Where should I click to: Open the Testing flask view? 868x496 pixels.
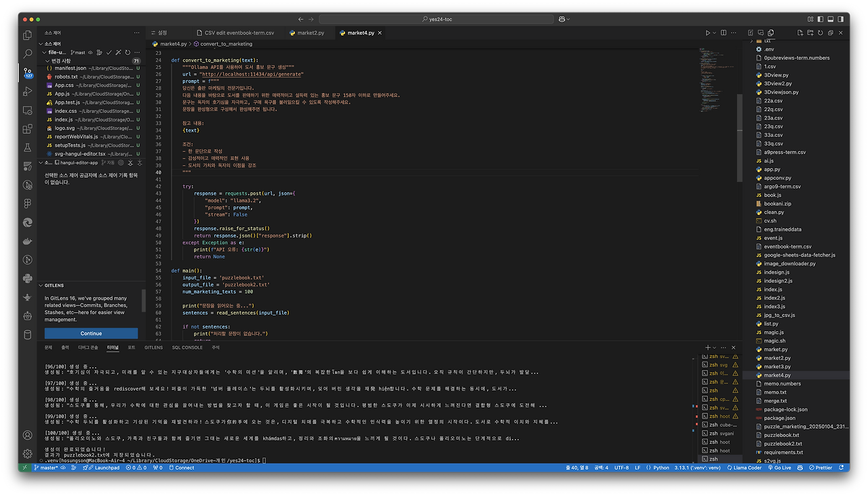tap(27, 147)
